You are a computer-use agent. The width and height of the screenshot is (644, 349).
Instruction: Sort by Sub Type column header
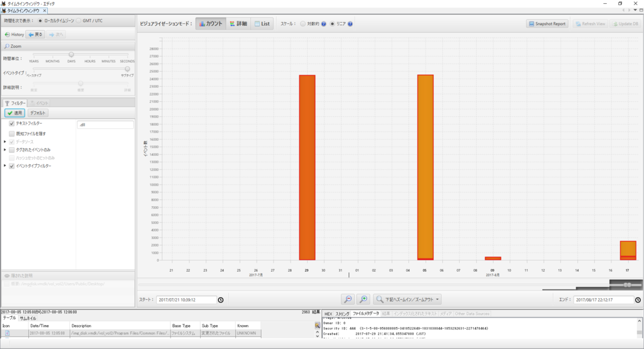[217, 326]
